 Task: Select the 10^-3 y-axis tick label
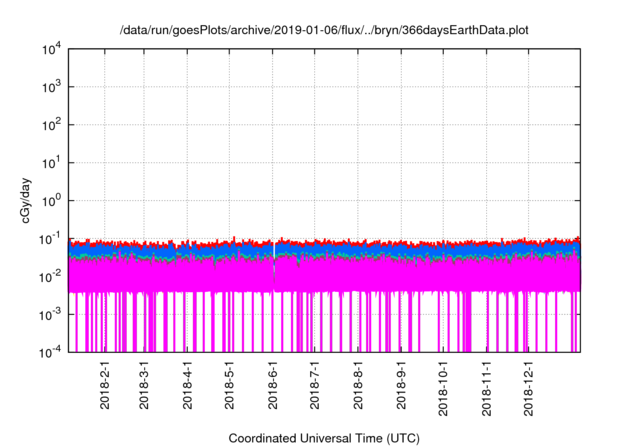50,315
